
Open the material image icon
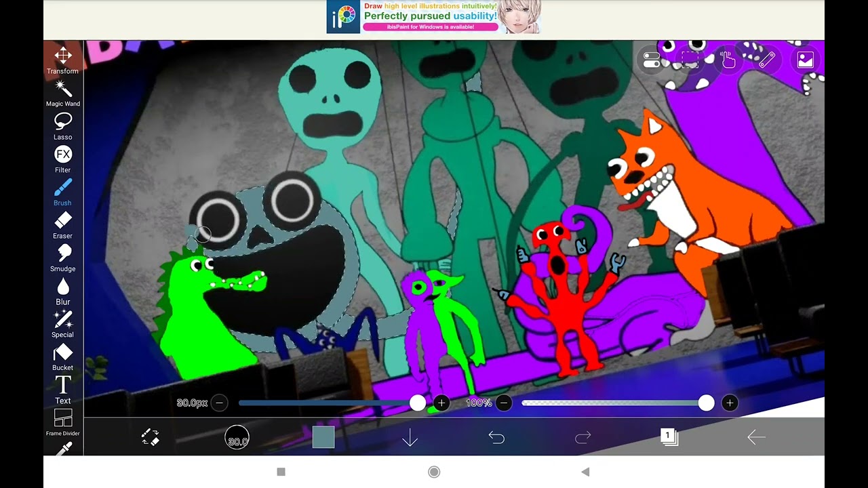tap(805, 60)
